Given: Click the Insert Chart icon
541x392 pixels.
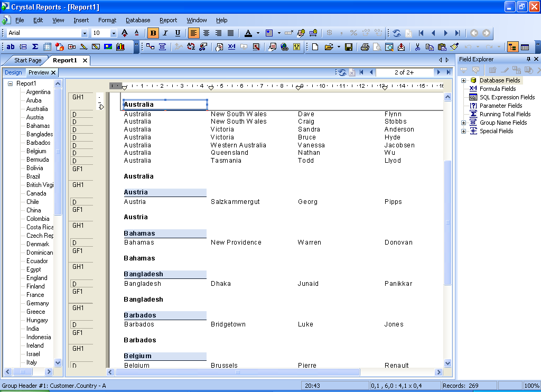Looking at the screenshot, I should (120, 46).
